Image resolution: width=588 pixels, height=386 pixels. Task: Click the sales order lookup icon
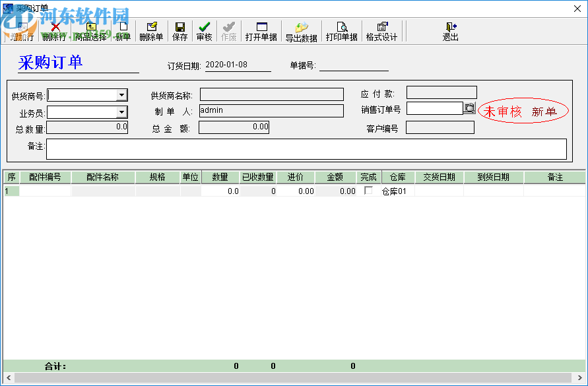[x=469, y=108]
